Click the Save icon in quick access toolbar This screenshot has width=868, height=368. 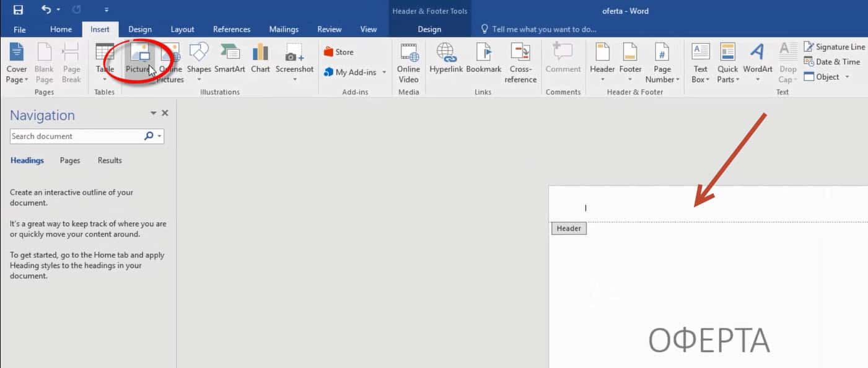pyautogui.click(x=18, y=10)
